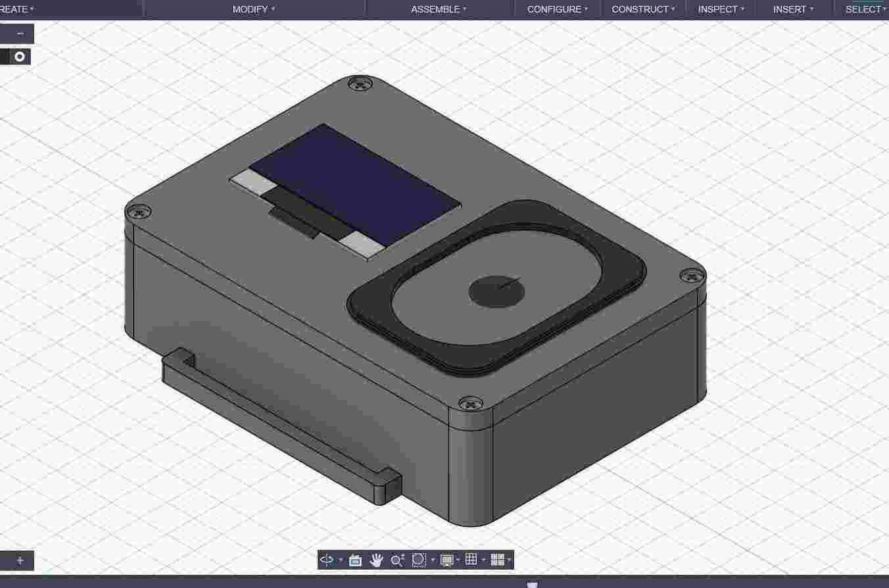Expand the Orbit type dropdown arrow
The height and width of the screenshot is (588, 889).
click(x=340, y=560)
